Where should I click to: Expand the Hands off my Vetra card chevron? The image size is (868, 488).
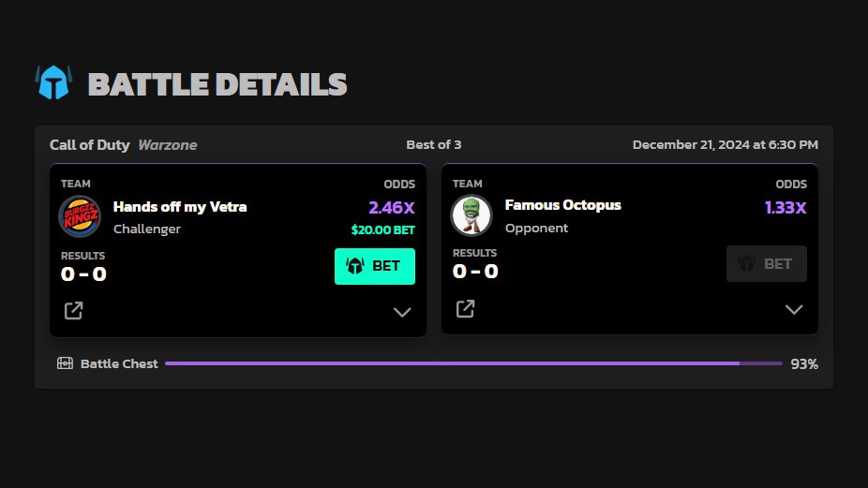pos(402,312)
